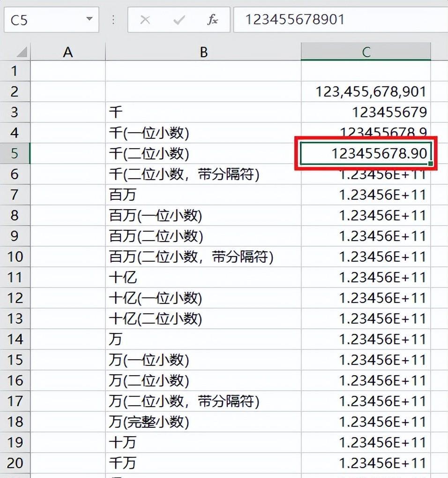Click cell labeled 百万(一位小数)
The height and width of the screenshot is (478, 448).
[203, 215]
